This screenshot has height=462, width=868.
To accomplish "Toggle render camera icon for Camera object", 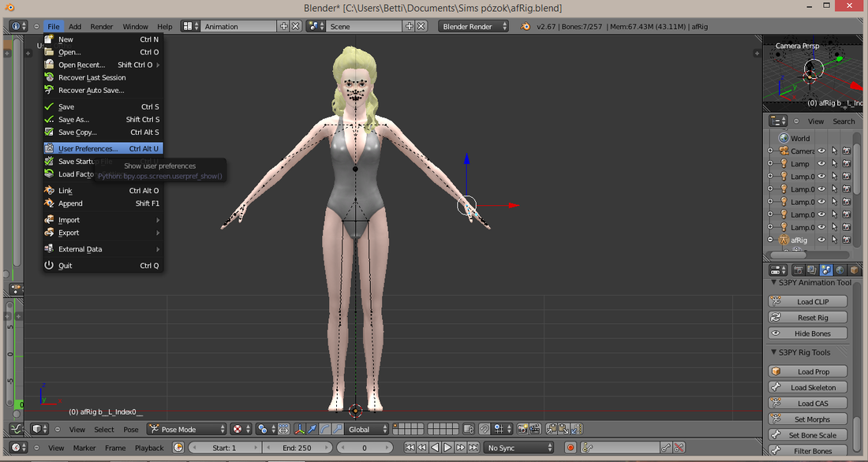I will tap(847, 151).
